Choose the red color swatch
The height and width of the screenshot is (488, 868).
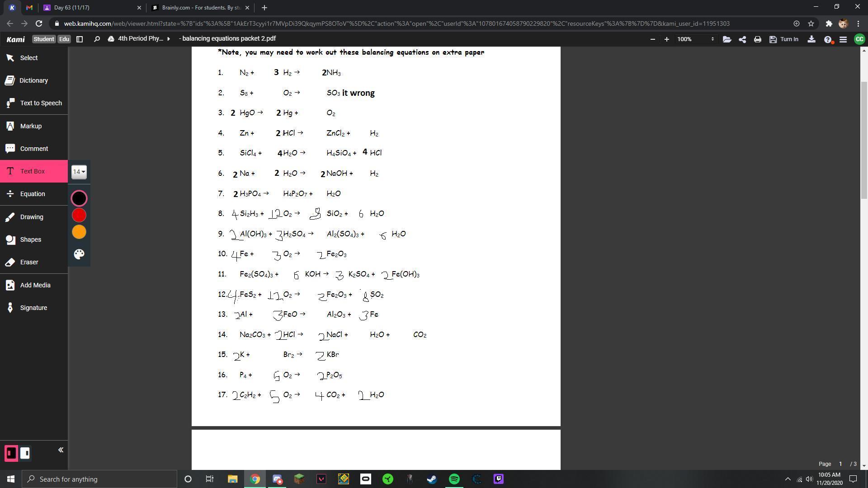tap(79, 215)
